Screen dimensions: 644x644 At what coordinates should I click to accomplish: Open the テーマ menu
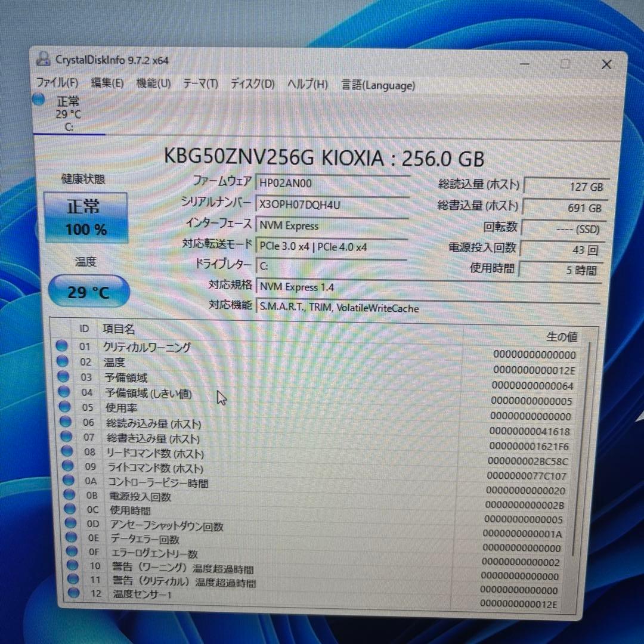[x=200, y=85]
